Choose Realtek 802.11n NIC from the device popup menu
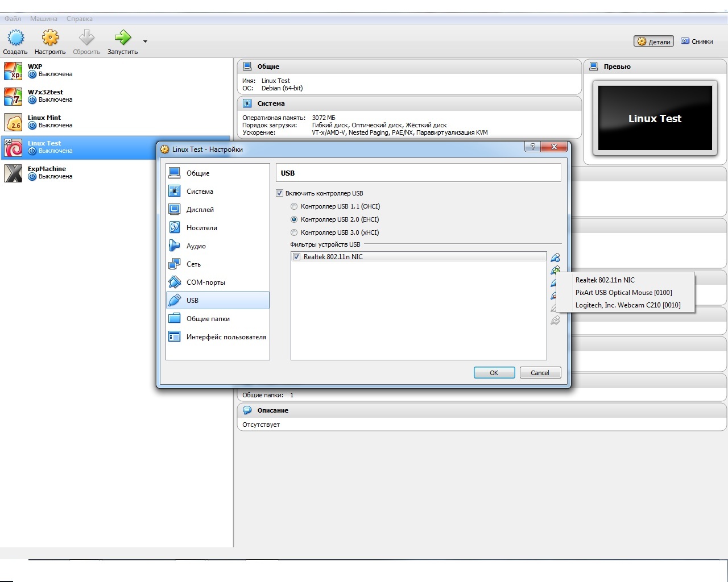Screen dimensions: 728x582 click(626, 280)
